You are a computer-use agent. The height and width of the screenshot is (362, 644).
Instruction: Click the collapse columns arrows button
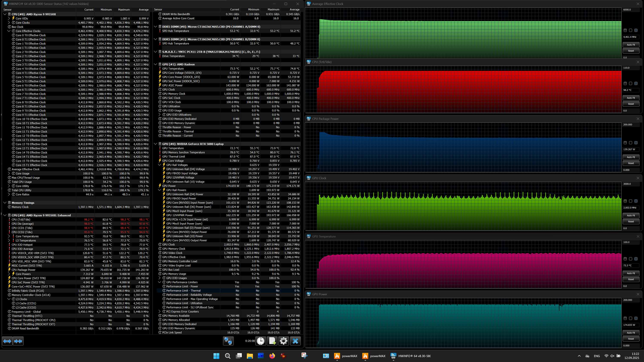coord(18,341)
